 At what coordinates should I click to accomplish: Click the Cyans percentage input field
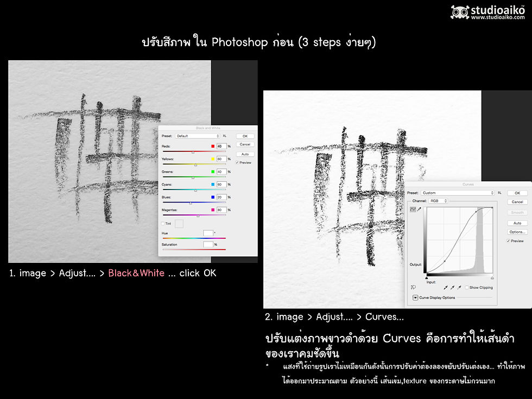pyautogui.click(x=221, y=184)
